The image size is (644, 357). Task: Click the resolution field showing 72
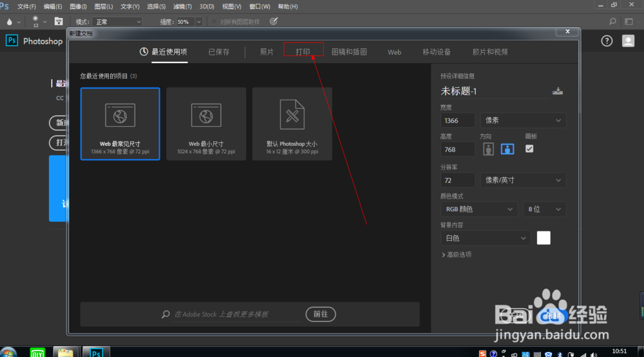coord(457,180)
